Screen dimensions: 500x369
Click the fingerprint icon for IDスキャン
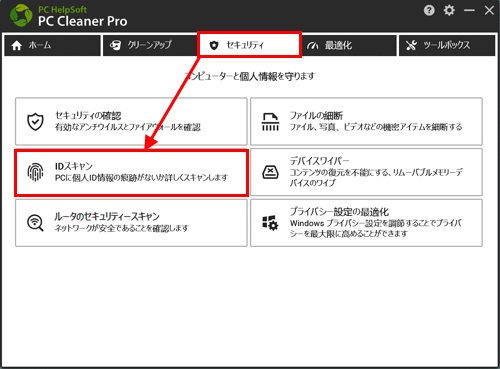(35, 172)
